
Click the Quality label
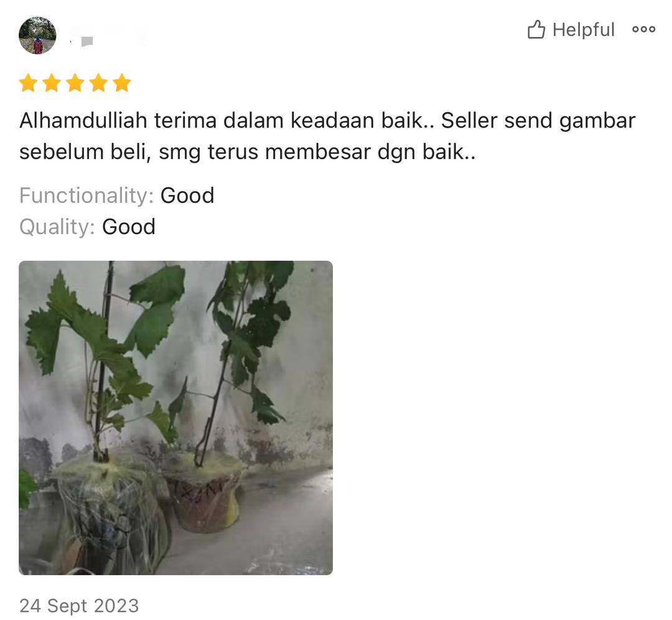(57, 227)
